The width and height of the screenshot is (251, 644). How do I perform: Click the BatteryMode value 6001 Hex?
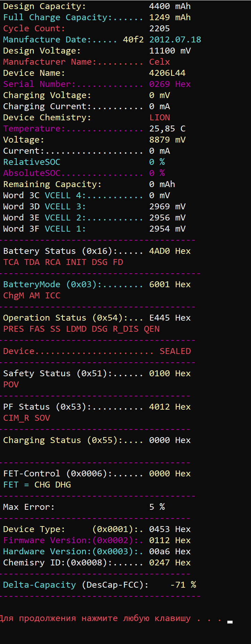[170, 284]
